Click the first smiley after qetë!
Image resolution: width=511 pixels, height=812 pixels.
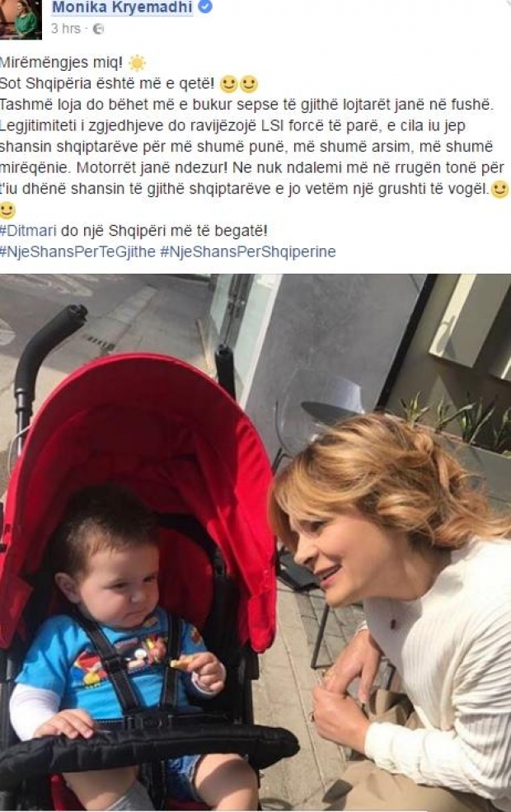[x=229, y=84]
